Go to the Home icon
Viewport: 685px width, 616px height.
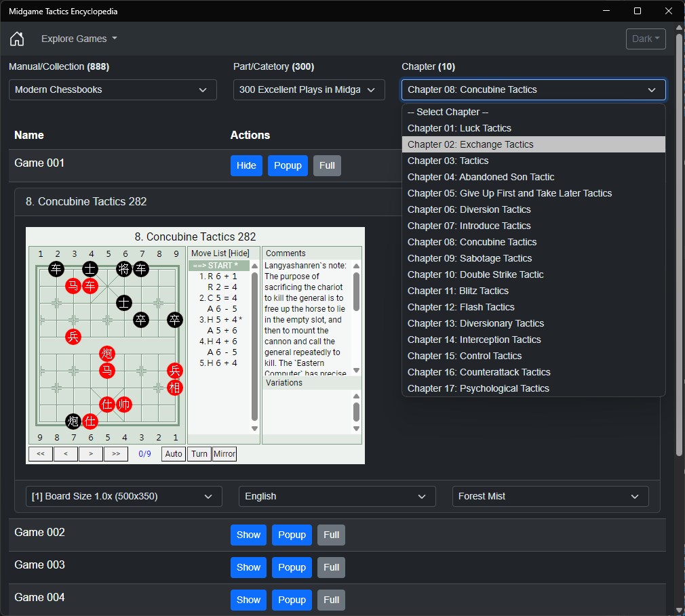pyautogui.click(x=17, y=39)
